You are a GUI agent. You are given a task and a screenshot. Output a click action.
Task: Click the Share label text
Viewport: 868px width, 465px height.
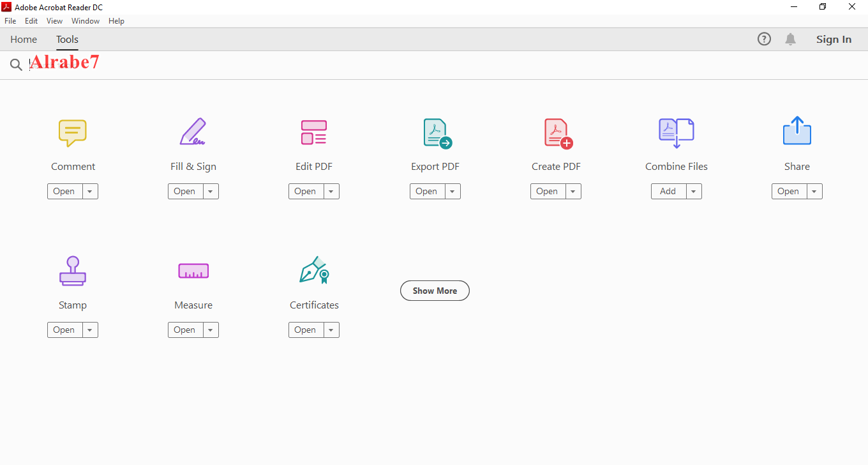797,166
